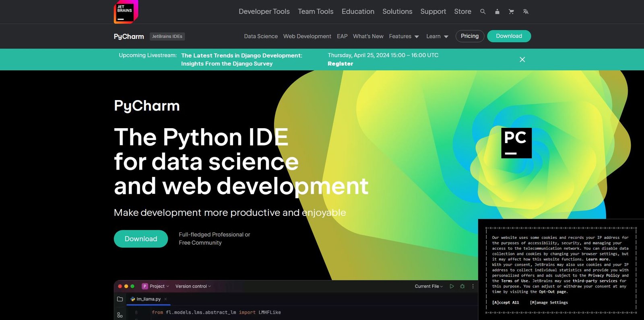Go to the EAP page
This screenshot has height=320, width=644.
pyautogui.click(x=342, y=36)
